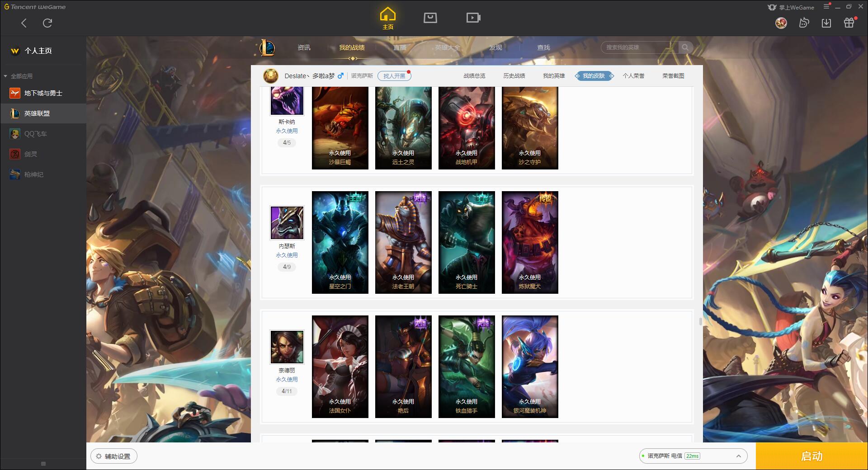Open the 法国女仆 skin card

340,367
